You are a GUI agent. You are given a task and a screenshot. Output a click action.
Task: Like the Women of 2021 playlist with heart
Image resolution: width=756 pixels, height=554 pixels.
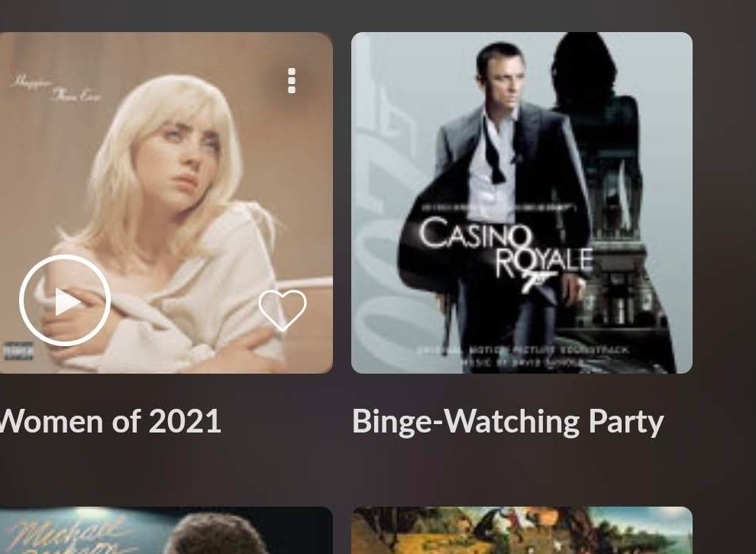[x=282, y=309]
